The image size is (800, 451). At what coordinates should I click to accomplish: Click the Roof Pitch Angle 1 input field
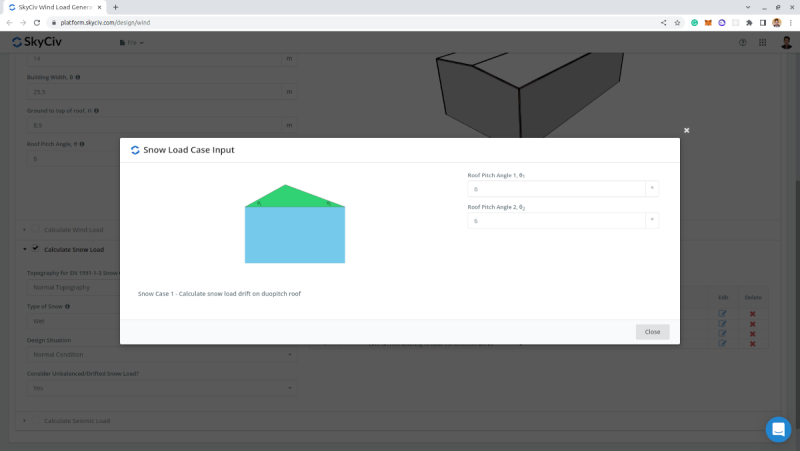(x=556, y=189)
